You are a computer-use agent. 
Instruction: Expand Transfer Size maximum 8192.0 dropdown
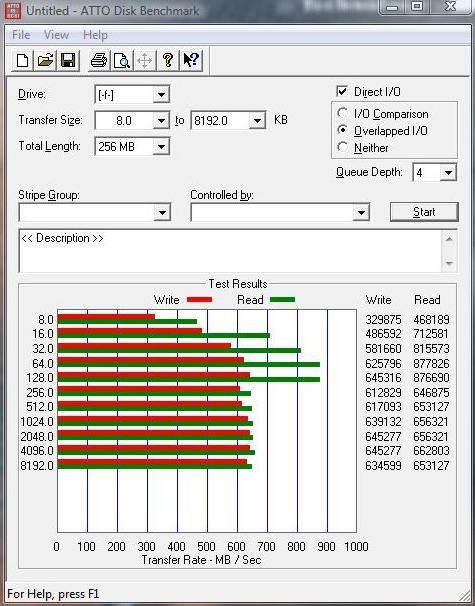[x=257, y=121]
